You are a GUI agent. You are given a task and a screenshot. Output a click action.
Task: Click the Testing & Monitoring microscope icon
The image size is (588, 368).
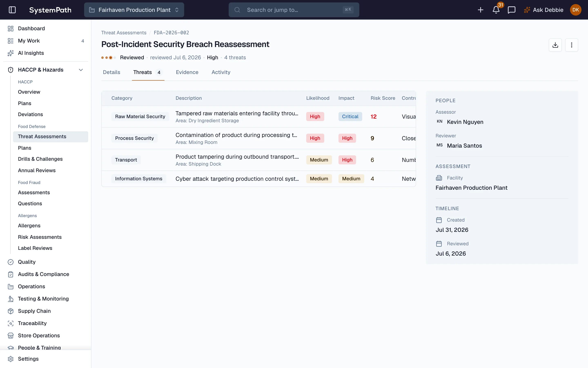coord(11,299)
